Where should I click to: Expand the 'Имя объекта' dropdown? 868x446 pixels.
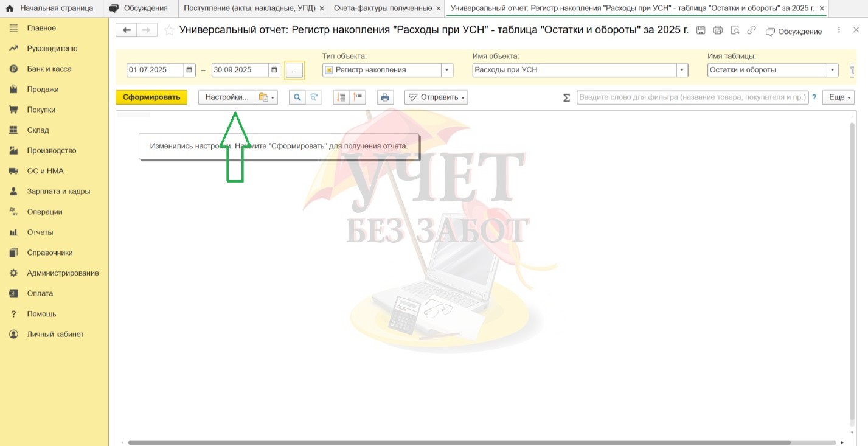pyautogui.click(x=682, y=70)
